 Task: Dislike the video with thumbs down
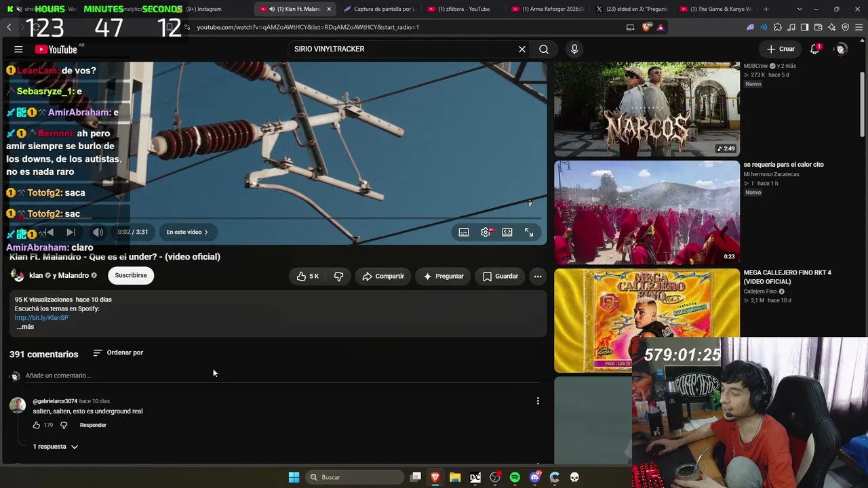[x=338, y=276]
